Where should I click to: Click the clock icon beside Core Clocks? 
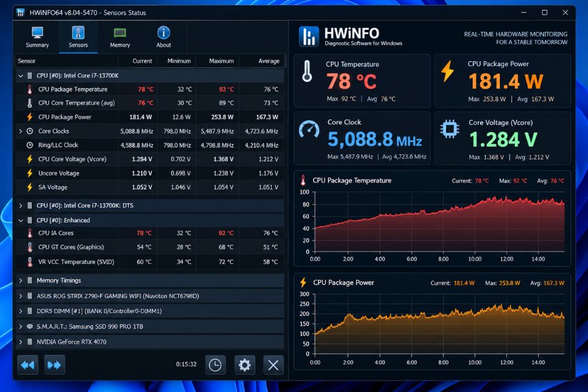pos(29,131)
